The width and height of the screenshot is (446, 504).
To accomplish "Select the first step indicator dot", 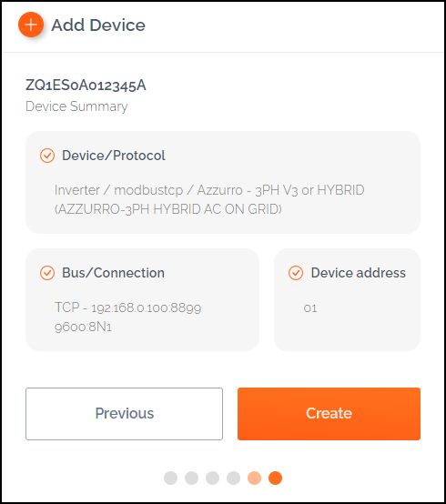I will pyautogui.click(x=170, y=478).
